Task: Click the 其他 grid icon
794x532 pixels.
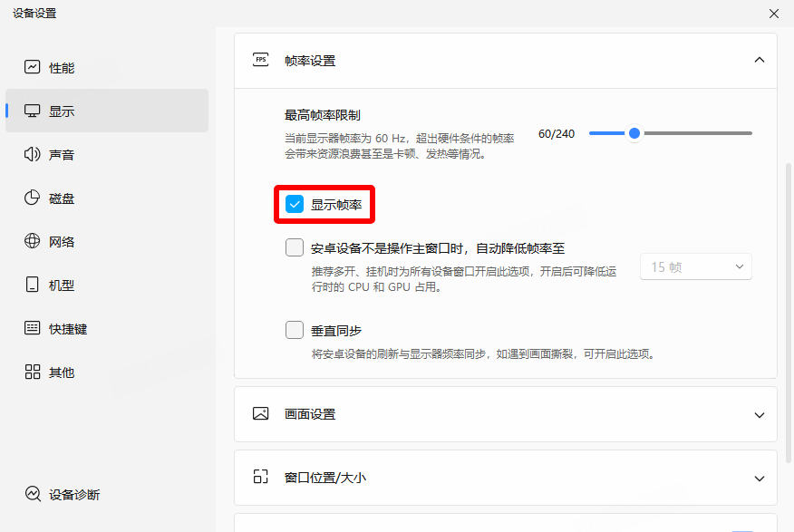Action: pyautogui.click(x=33, y=372)
